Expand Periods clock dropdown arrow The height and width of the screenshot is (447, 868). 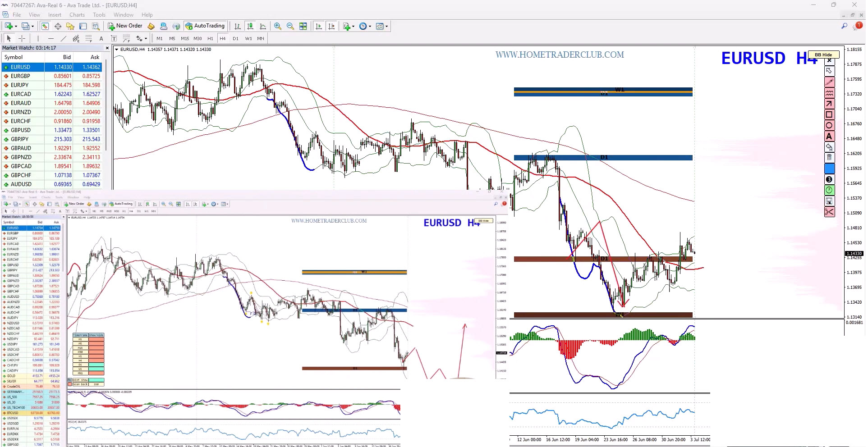pyautogui.click(x=370, y=26)
